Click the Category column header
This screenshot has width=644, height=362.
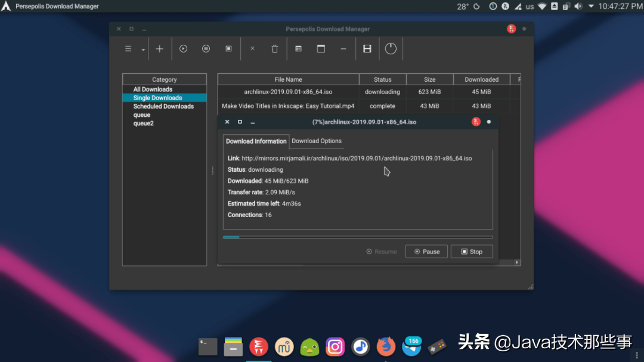[x=165, y=79]
